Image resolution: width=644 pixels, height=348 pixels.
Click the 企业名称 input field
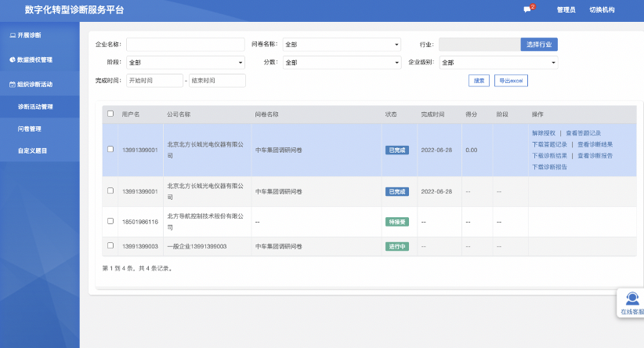(186, 45)
